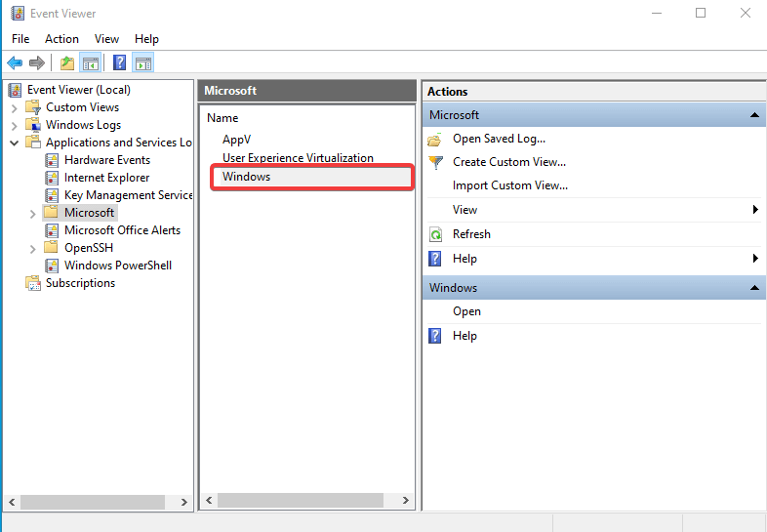Click Help icon in Microsoft actions section
The image size is (767, 532).
[x=435, y=259]
